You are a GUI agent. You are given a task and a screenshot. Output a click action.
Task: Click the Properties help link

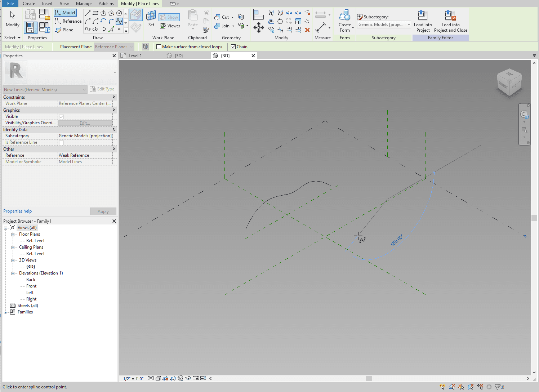tap(17, 211)
